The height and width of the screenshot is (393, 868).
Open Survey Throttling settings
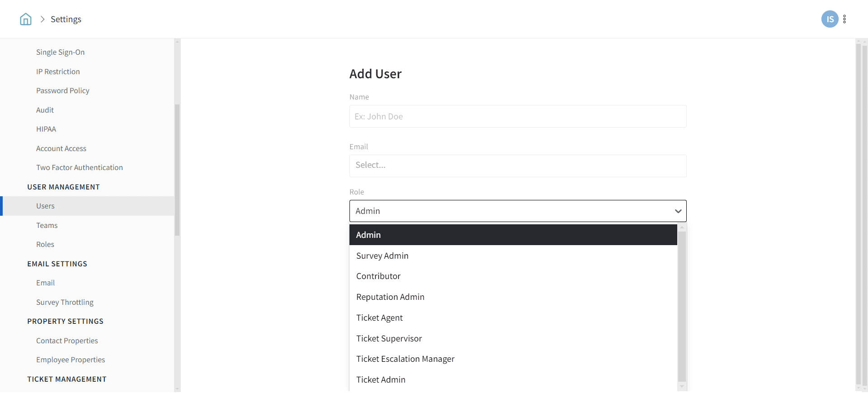point(65,302)
